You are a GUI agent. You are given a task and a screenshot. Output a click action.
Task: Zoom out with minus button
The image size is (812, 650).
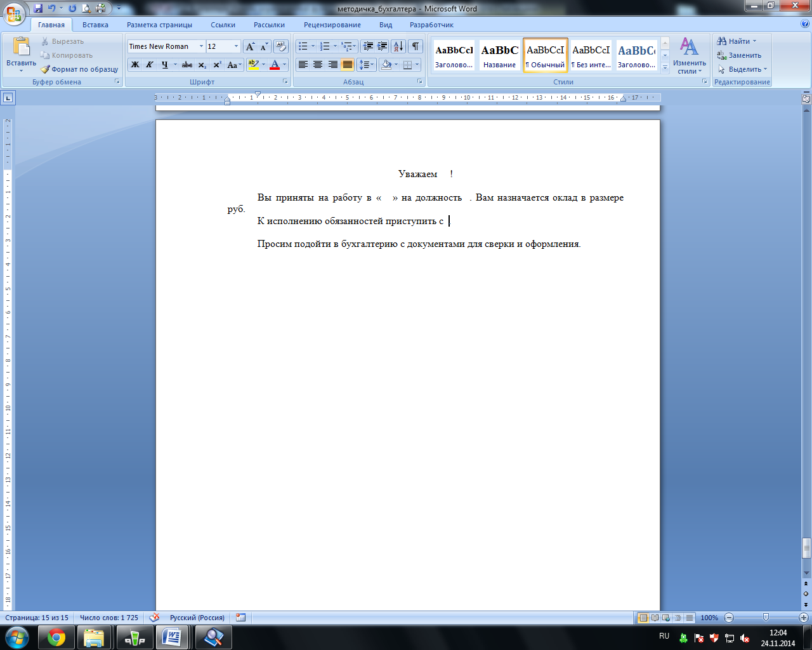pyautogui.click(x=729, y=618)
